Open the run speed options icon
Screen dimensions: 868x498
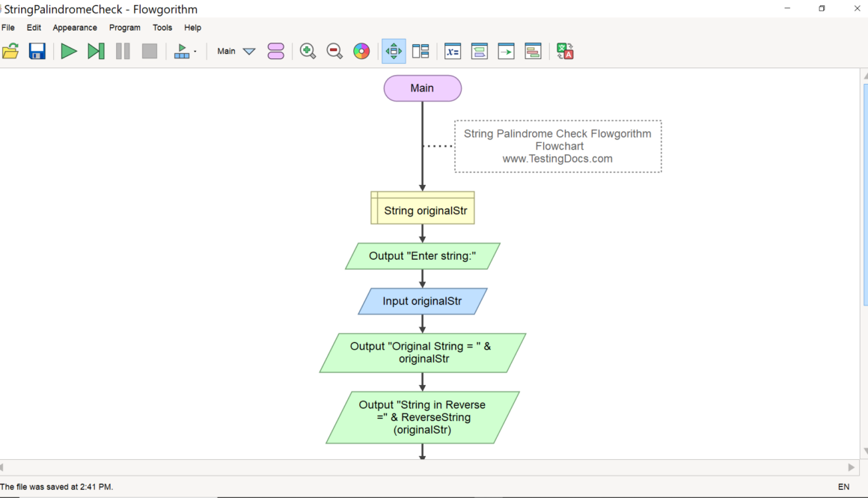point(184,52)
